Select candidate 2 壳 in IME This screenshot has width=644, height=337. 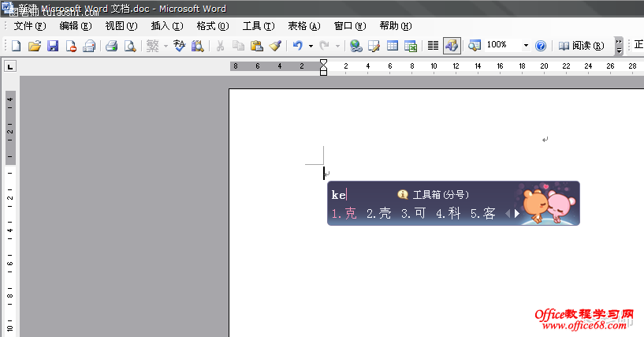(378, 213)
